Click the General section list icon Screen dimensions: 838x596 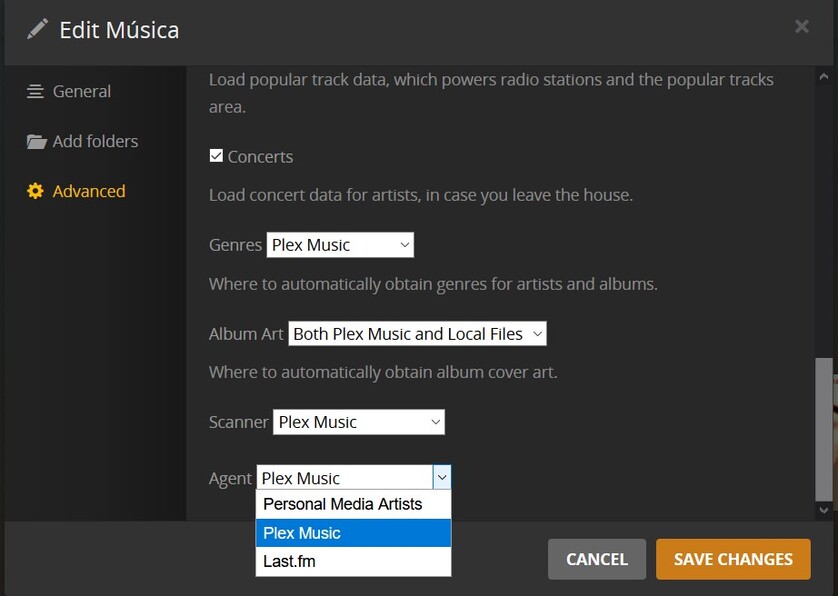tap(36, 91)
